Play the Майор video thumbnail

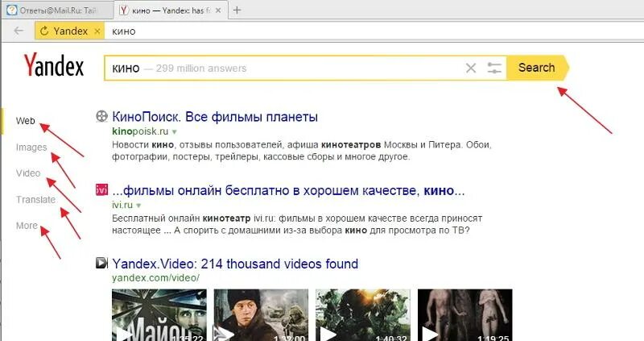coord(159,315)
